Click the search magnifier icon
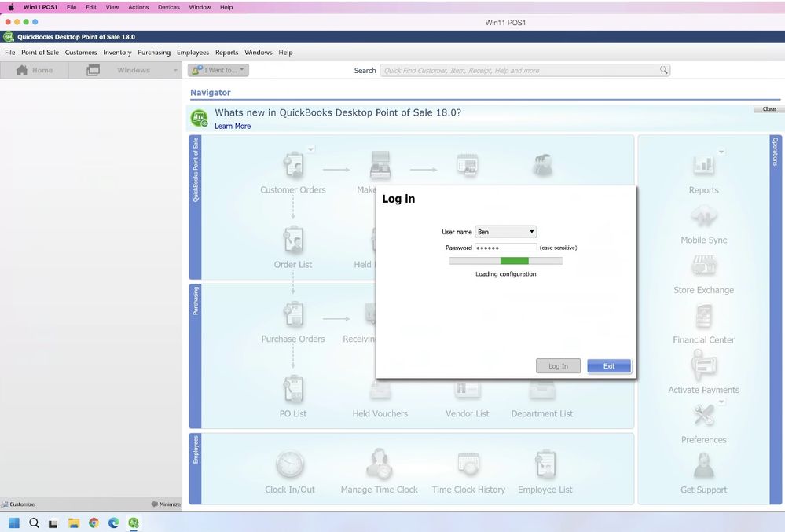The image size is (785, 532). point(663,70)
